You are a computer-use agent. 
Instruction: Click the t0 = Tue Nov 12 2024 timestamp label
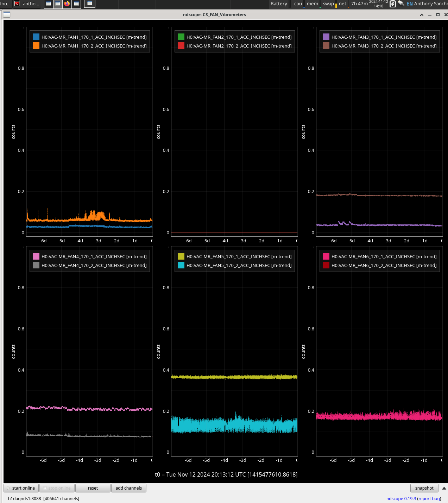pos(226,474)
